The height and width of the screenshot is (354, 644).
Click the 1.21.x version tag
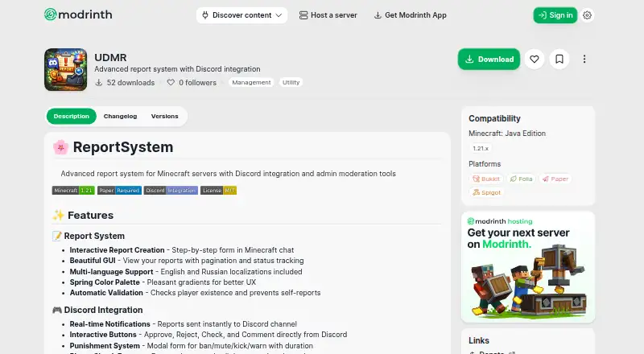tap(481, 148)
